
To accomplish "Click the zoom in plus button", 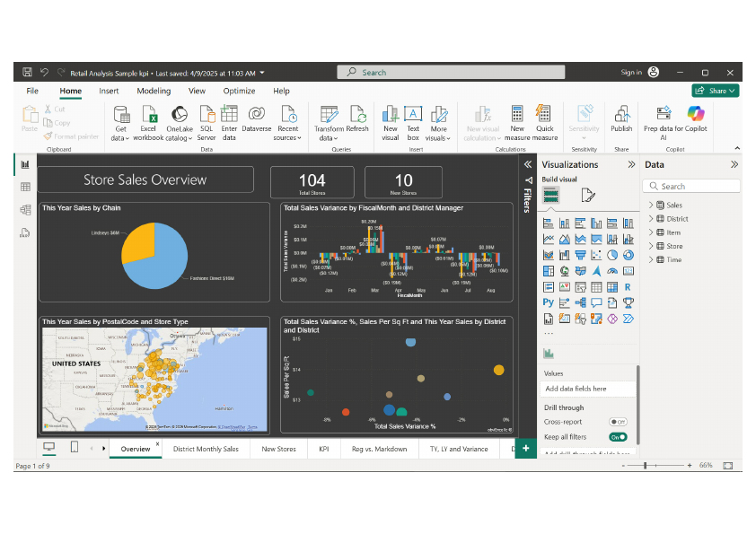I will (x=690, y=465).
